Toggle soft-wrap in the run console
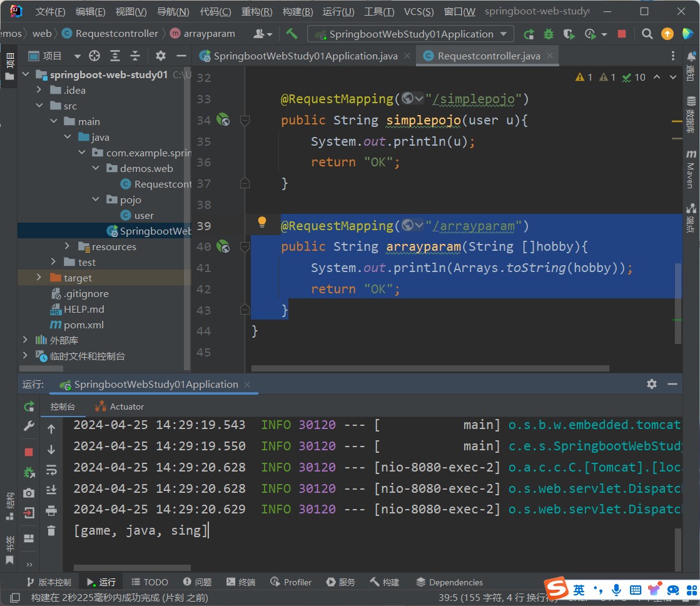Viewport: 700px width, 606px height. [x=51, y=470]
